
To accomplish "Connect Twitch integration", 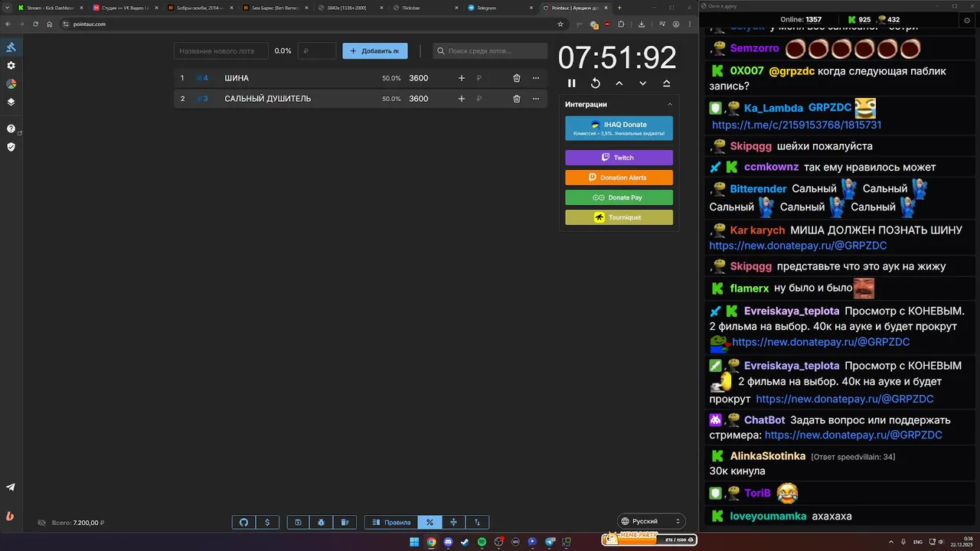I will (x=619, y=158).
